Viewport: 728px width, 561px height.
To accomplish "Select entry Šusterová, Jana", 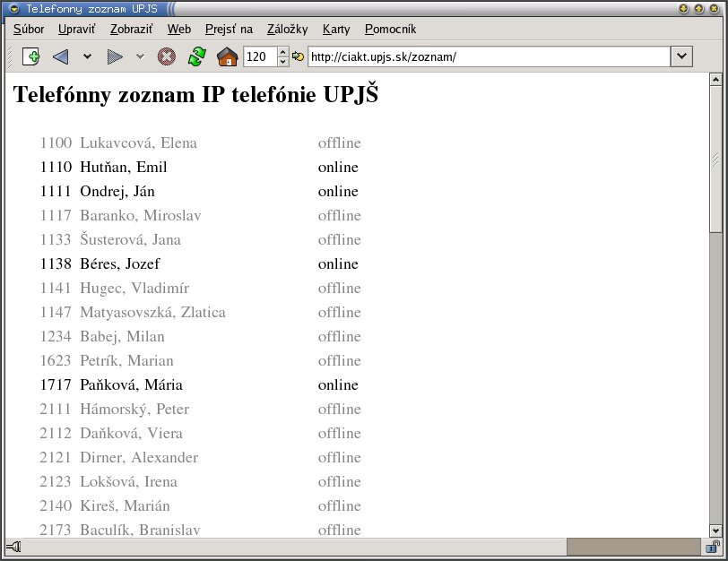I will point(131,239).
